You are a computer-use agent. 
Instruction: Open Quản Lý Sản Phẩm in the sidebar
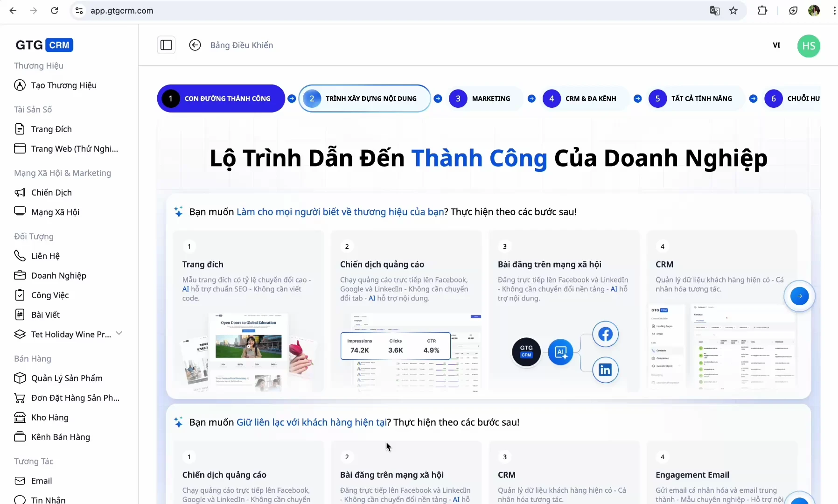pyautogui.click(x=67, y=378)
